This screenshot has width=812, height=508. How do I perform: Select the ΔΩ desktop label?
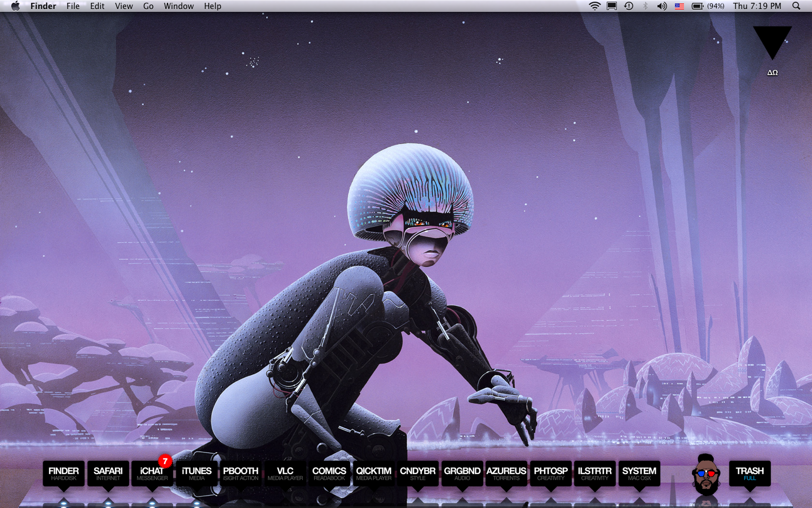[x=773, y=73]
